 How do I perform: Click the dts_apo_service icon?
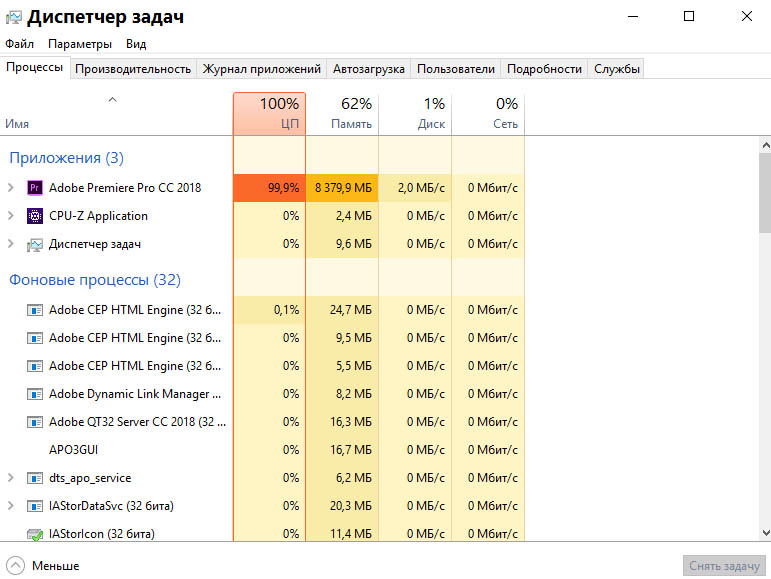click(x=34, y=478)
